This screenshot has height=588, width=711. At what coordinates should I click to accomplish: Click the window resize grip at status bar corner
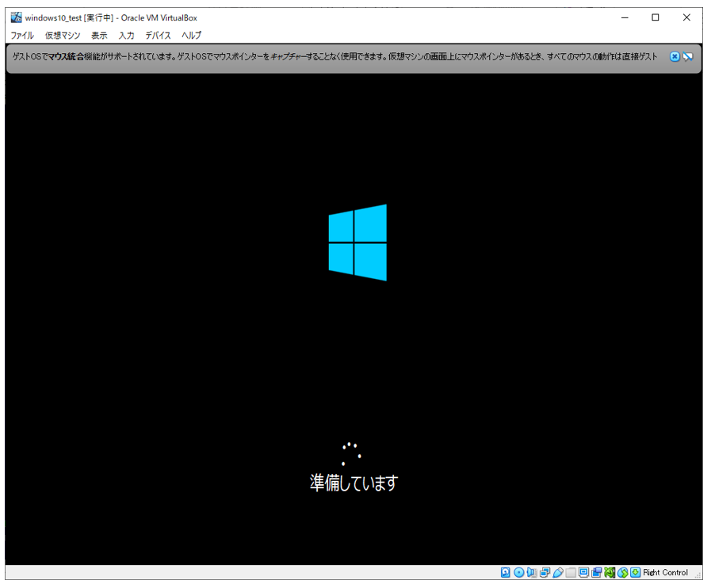[x=698, y=576]
